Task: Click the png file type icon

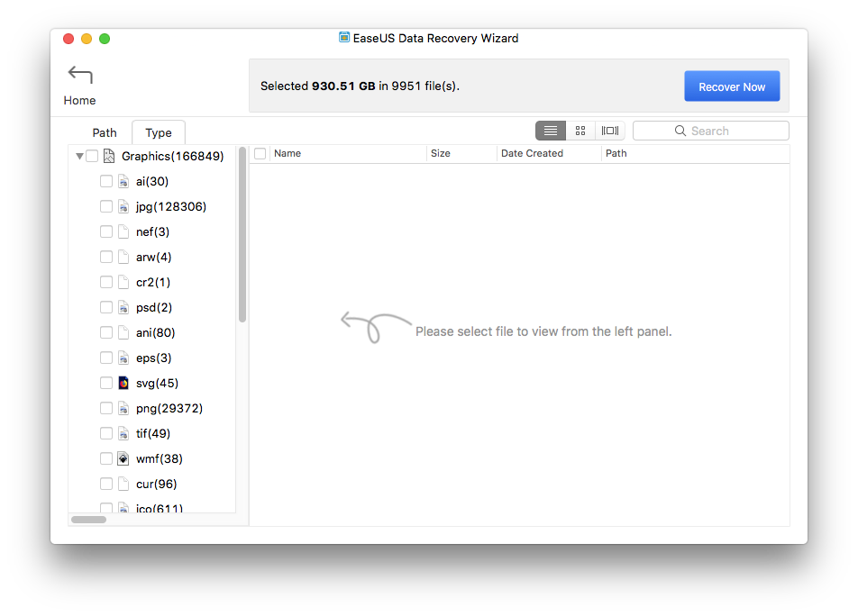Action: click(123, 408)
